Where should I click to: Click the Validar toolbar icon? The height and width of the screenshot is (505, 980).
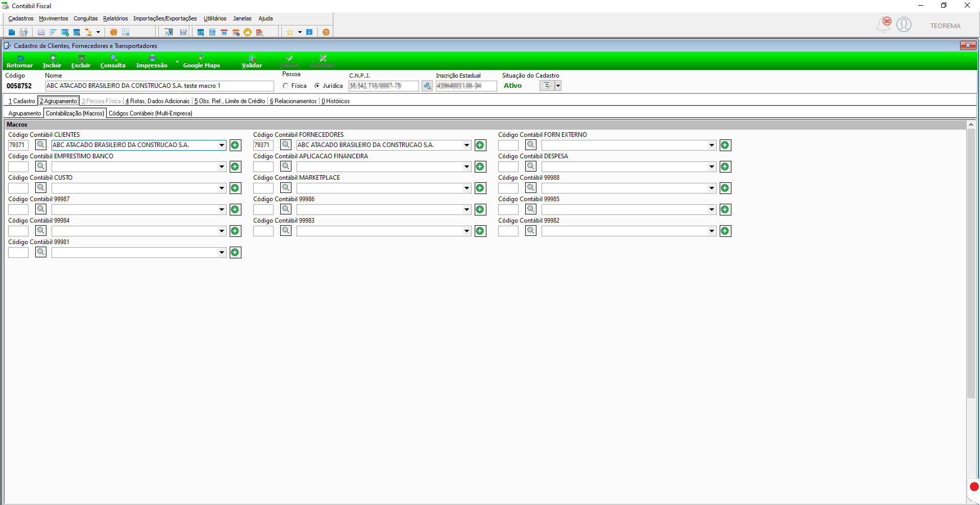252,61
